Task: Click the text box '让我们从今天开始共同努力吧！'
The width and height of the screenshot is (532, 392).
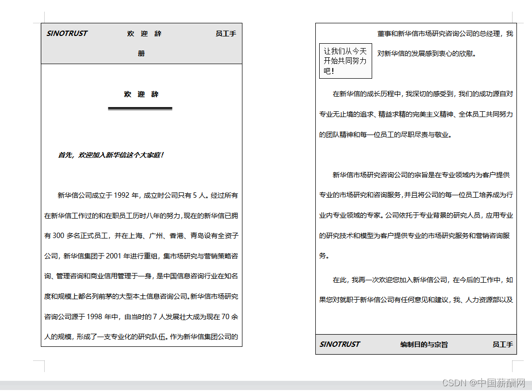Action: point(345,61)
